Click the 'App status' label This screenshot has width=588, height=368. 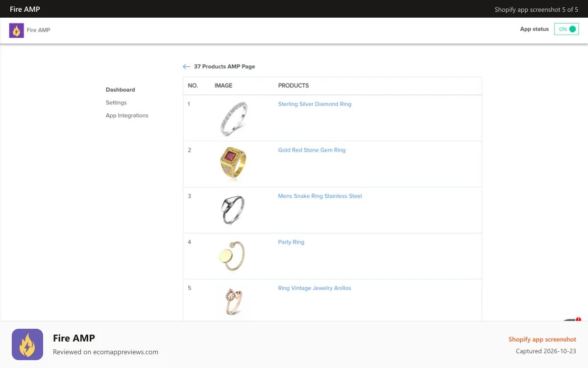click(535, 29)
